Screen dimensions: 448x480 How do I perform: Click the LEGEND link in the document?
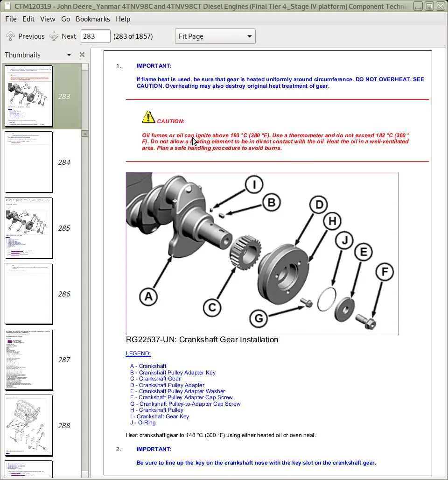click(138, 353)
